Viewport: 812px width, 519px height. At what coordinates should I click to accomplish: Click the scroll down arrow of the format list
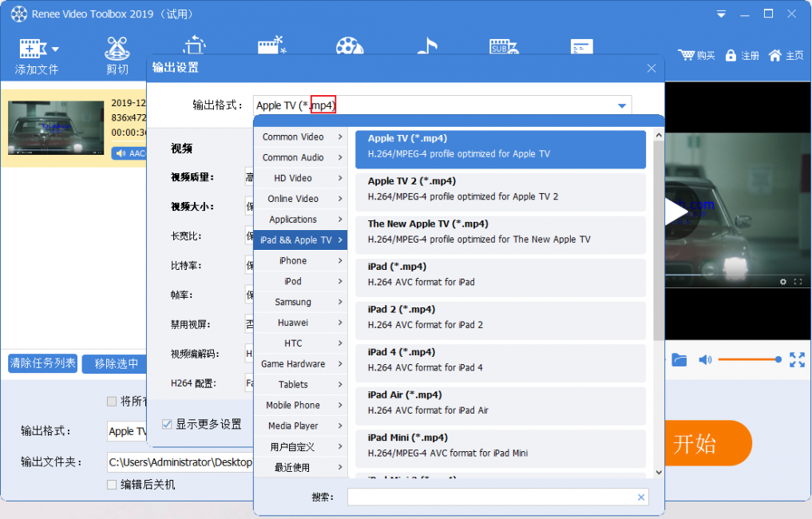pos(659,473)
